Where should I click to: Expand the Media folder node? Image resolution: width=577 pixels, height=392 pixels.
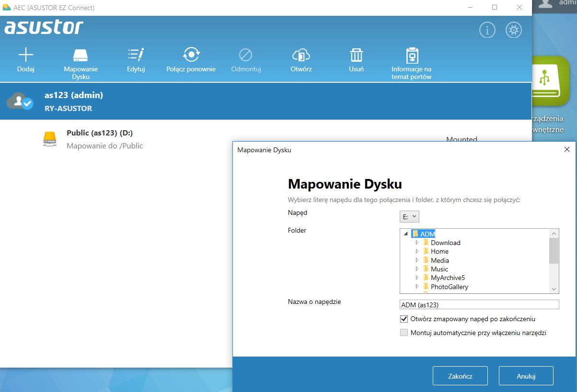click(417, 260)
